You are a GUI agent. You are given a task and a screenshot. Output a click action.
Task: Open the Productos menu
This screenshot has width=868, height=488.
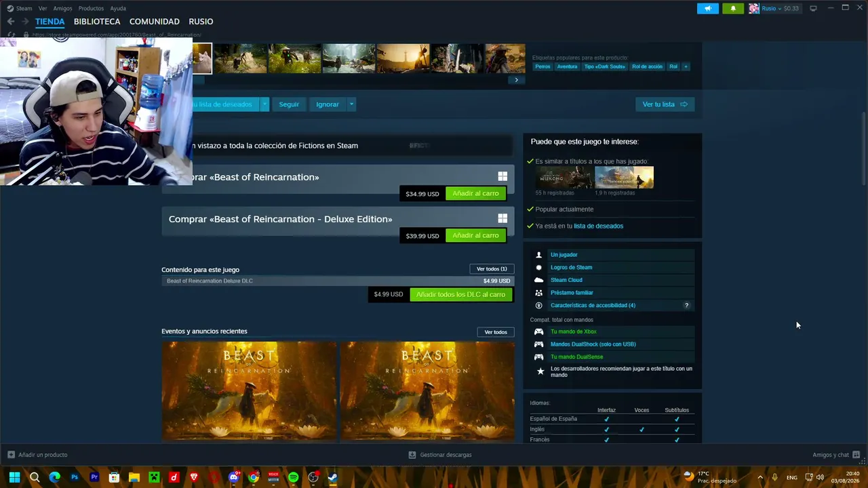click(x=91, y=8)
